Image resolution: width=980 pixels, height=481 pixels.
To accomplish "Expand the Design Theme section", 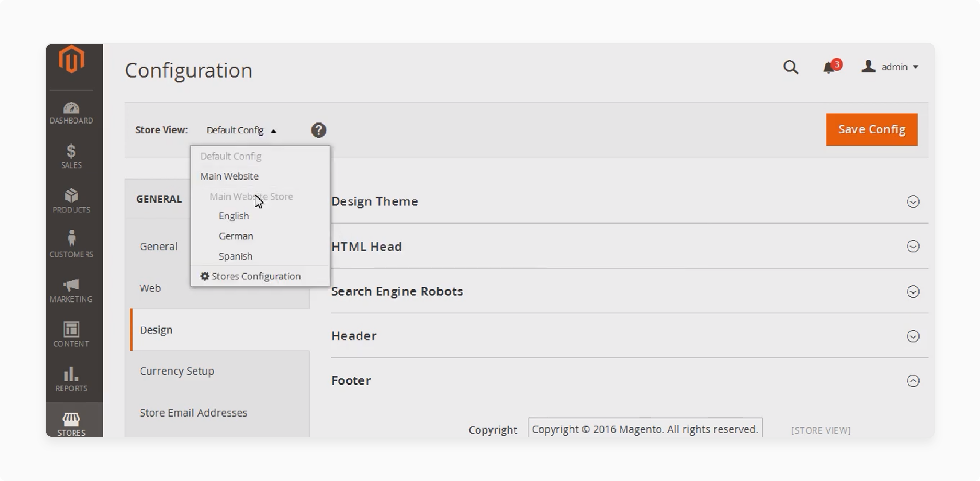I will pos(913,201).
